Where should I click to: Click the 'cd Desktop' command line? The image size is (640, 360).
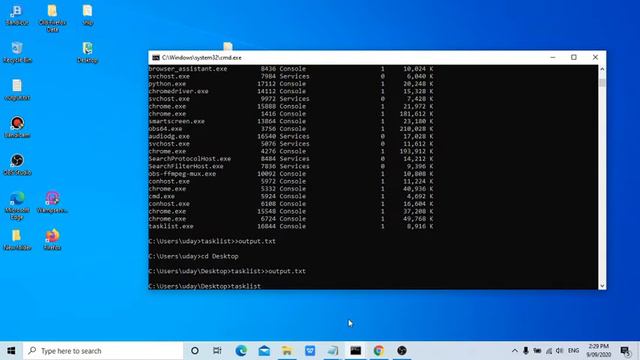(193, 256)
